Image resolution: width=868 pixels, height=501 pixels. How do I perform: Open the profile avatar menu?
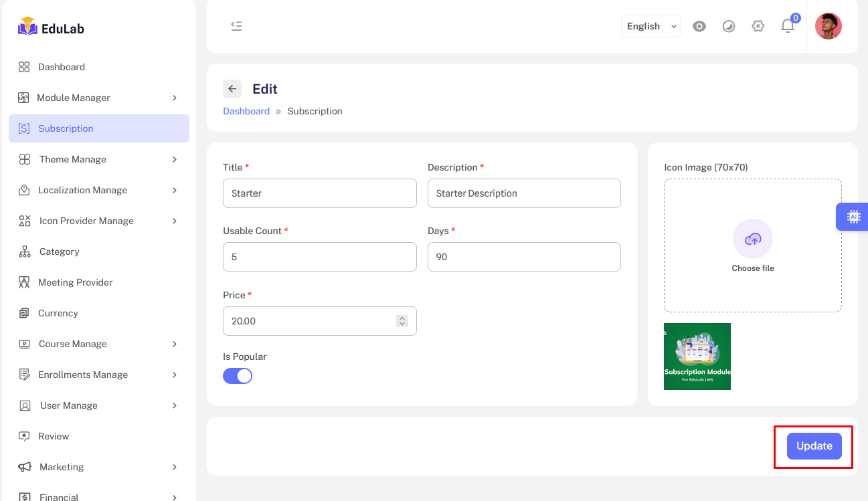coord(829,25)
